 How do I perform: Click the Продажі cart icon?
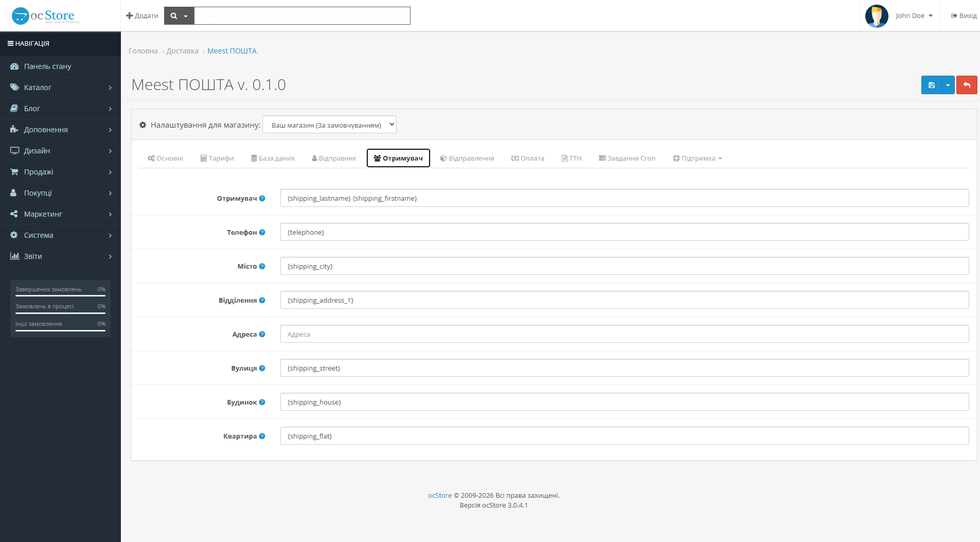(x=14, y=172)
